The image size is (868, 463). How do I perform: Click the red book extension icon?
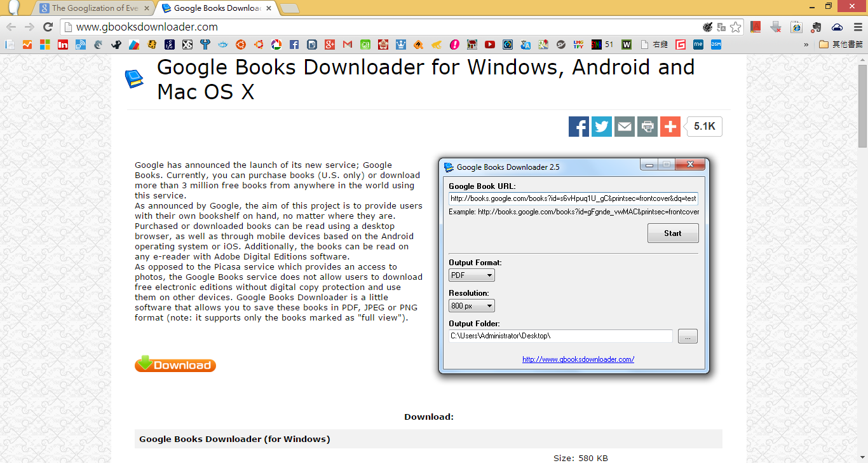[x=756, y=27]
